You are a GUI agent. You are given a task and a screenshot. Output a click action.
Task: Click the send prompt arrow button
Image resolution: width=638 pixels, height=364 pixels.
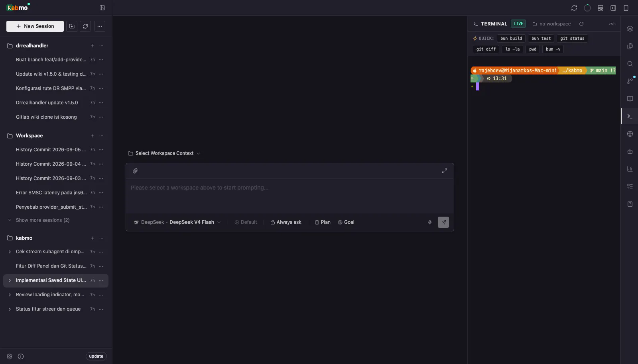click(443, 222)
